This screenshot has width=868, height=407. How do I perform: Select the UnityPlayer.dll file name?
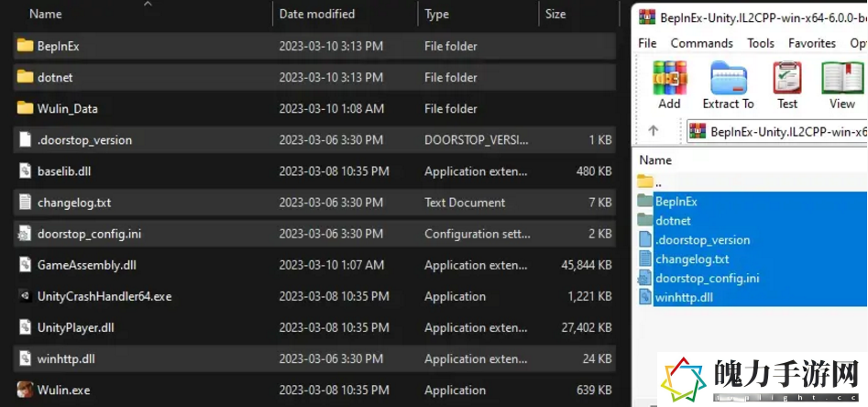click(76, 327)
